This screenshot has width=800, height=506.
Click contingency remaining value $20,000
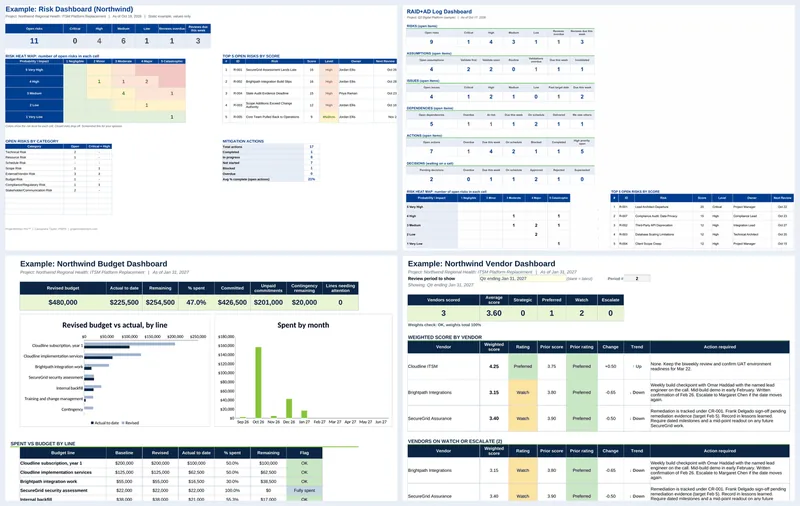tap(304, 302)
